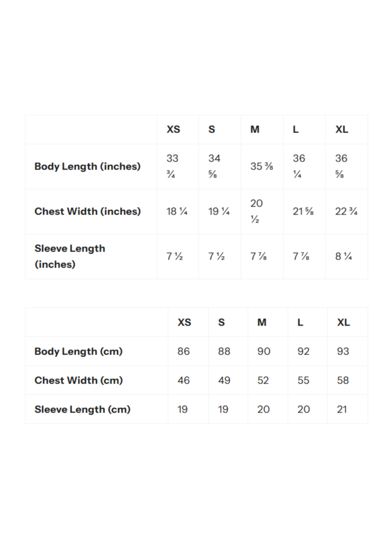This screenshot has height=555, width=392.
Task: Click the 86 body length value
Action: 184,351
